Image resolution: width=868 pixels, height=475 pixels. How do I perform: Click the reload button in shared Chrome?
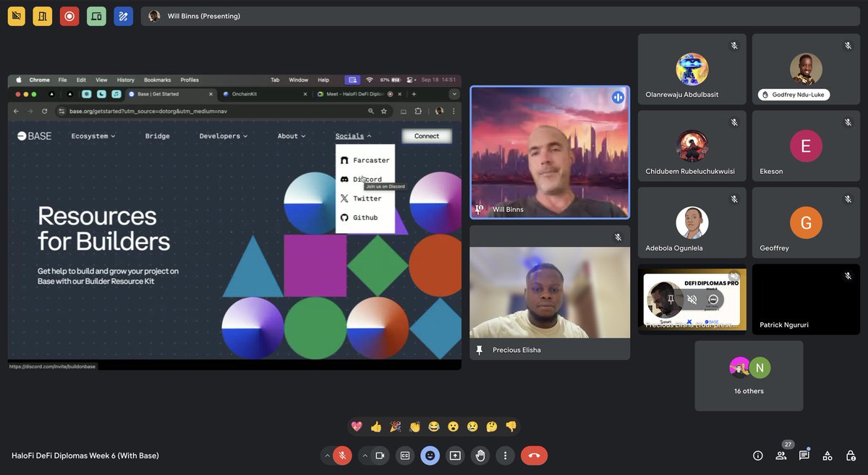[x=44, y=112]
